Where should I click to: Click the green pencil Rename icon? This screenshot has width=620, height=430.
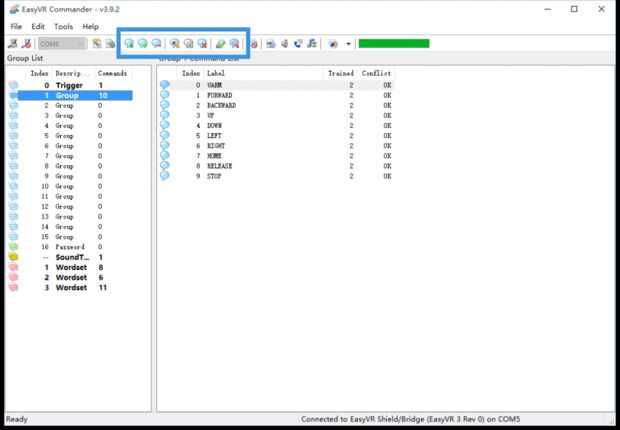click(x=221, y=44)
